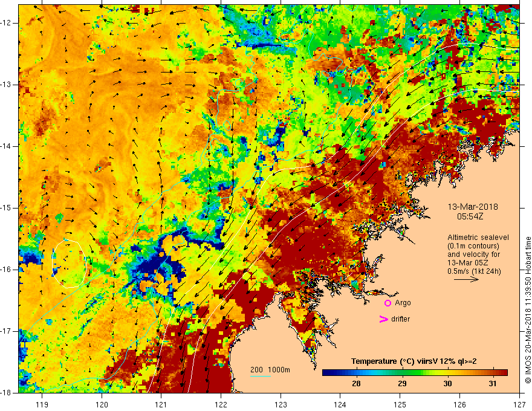Click the longitude '119' axis label
The width and height of the screenshot is (532, 411).
42,404
